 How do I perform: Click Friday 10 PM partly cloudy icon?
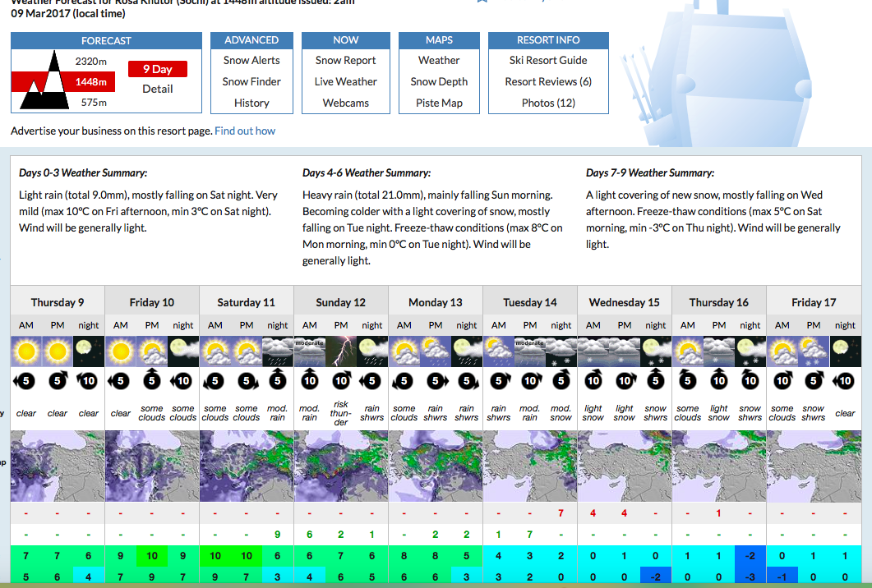(152, 351)
